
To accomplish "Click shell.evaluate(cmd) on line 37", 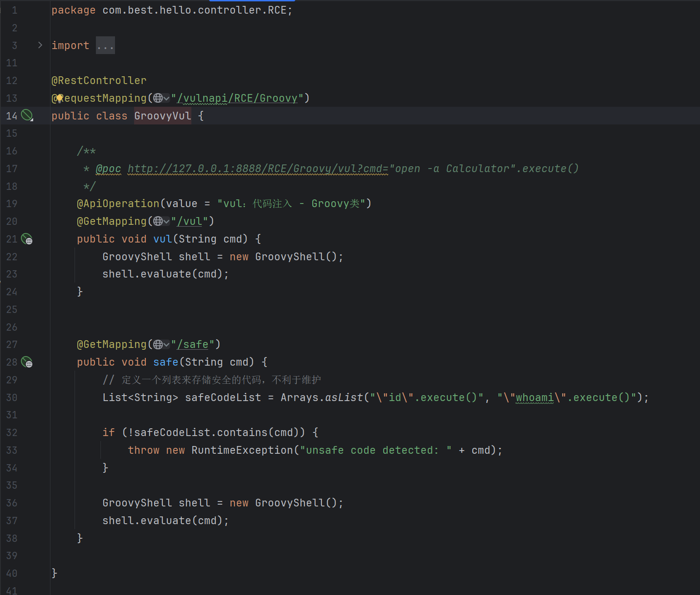I will click(162, 521).
